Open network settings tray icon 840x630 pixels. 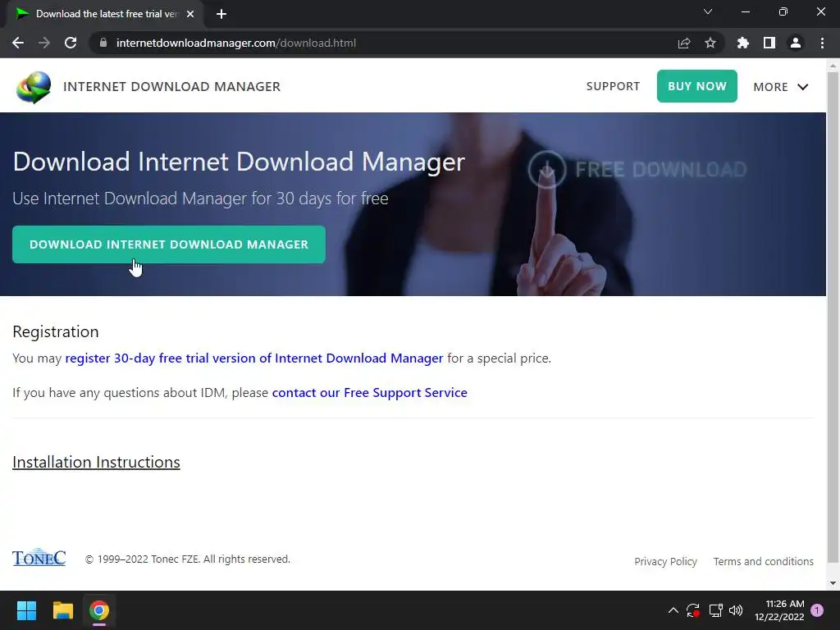715,610
